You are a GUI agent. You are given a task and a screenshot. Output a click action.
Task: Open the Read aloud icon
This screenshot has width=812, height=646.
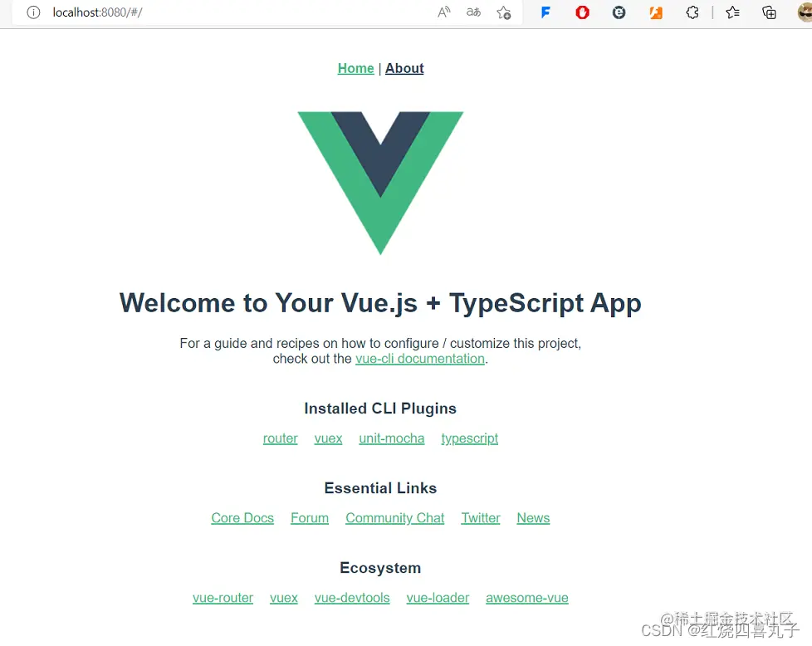[x=444, y=12]
